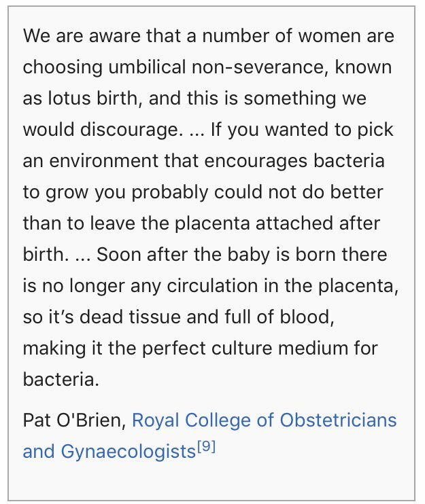The height and width of the screenshot is (504, 425).
Task: Click the final word 'bacteria.' of the quote
Action: (61, 379)
